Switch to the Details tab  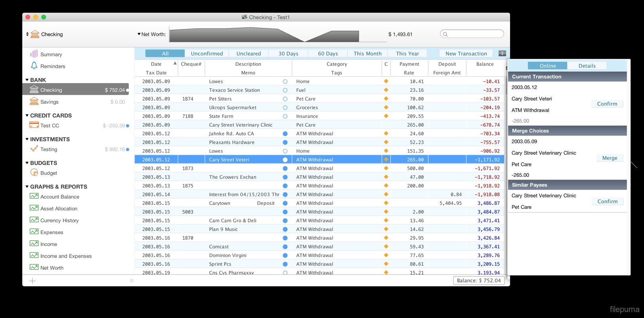click(x=587, y=66)
